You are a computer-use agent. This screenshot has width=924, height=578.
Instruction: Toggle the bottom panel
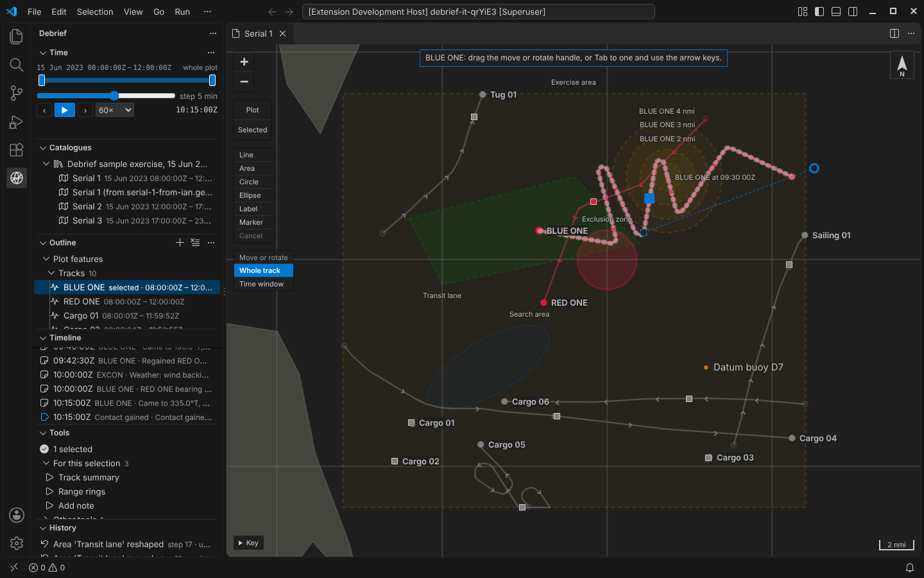(836, 12)
